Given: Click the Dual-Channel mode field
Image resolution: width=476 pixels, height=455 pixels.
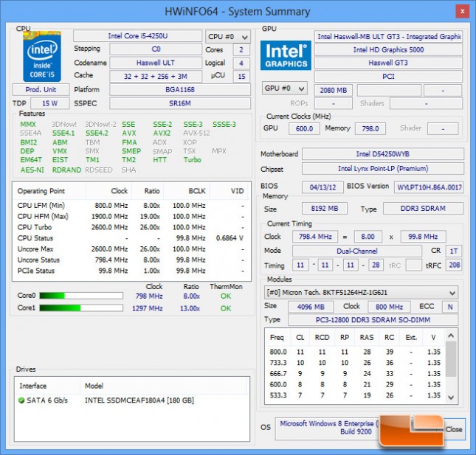Looking at the screenshot, I should tap(357, 251).
